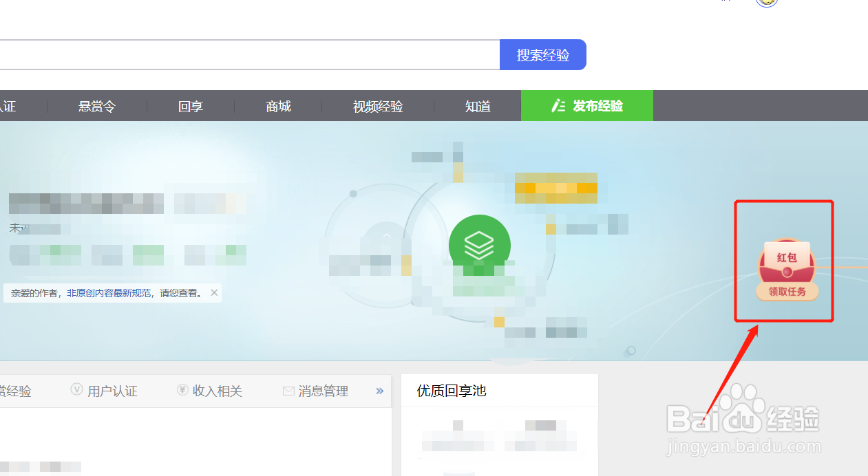868x476 pixels.
Task: Open the 商城 tab
Action: pos(278,106)
